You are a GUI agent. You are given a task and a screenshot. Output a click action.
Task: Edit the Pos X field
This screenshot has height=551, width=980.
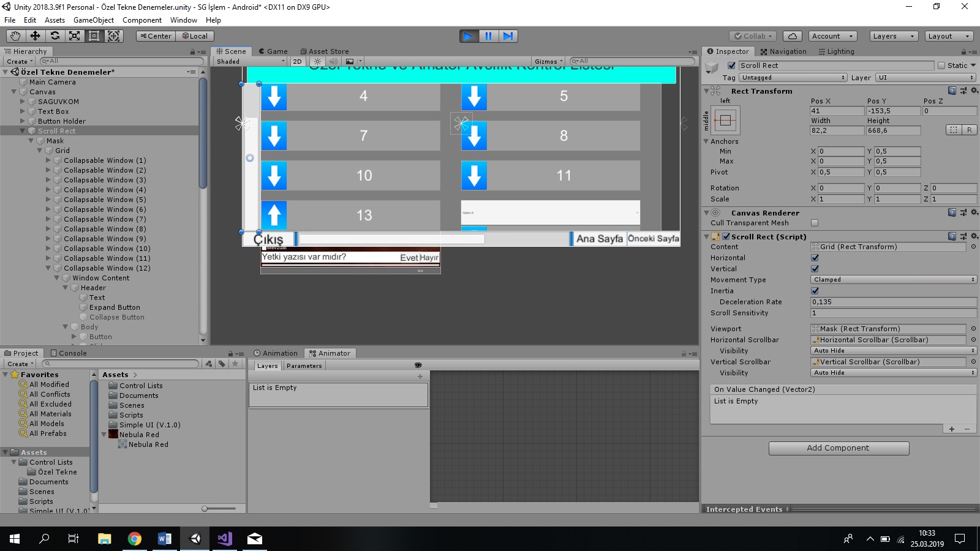(x=837, y=111)
